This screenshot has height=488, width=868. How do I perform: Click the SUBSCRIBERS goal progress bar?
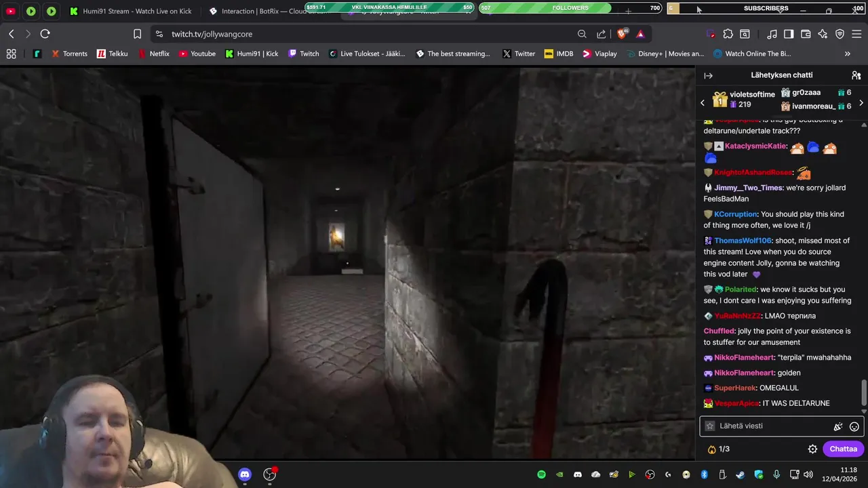click(x=766, y=8)
